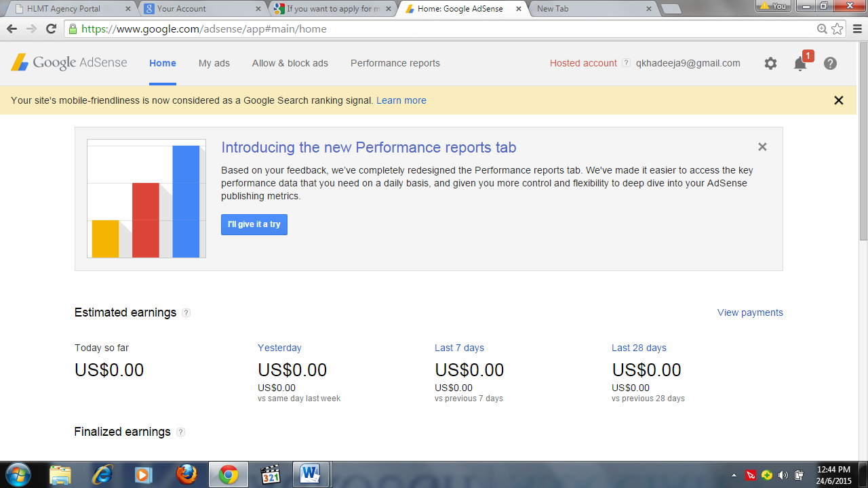
Task: Open the AdSense help question icon
Action: click(830, 63)
